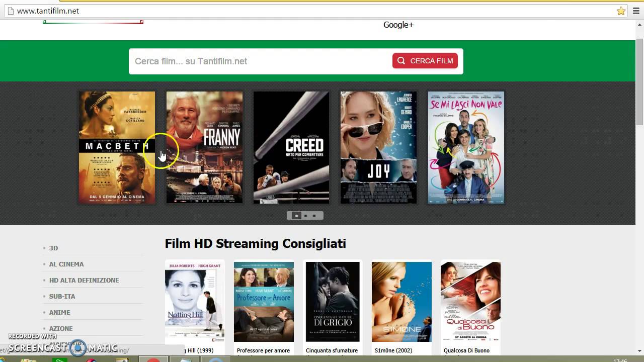The width and height of the screenshot is (644, 362).
Task: Open the ANIME category
Action: 59,312
